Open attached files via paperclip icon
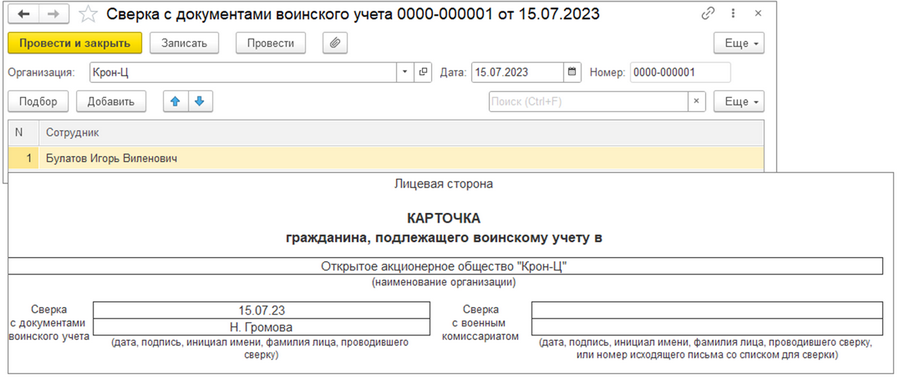This screenshot has width=900, height=380. tap(335, 43)
